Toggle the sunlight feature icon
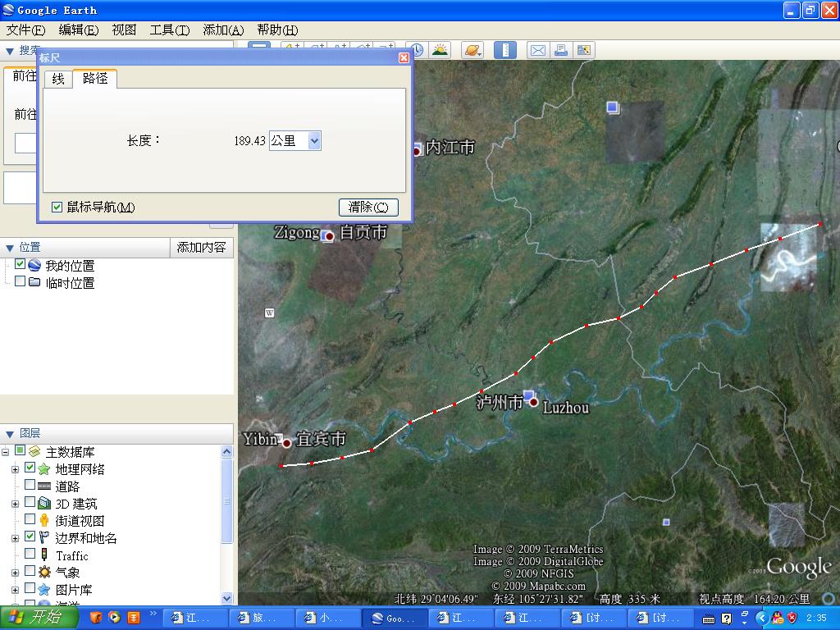 tap(440, 50)
